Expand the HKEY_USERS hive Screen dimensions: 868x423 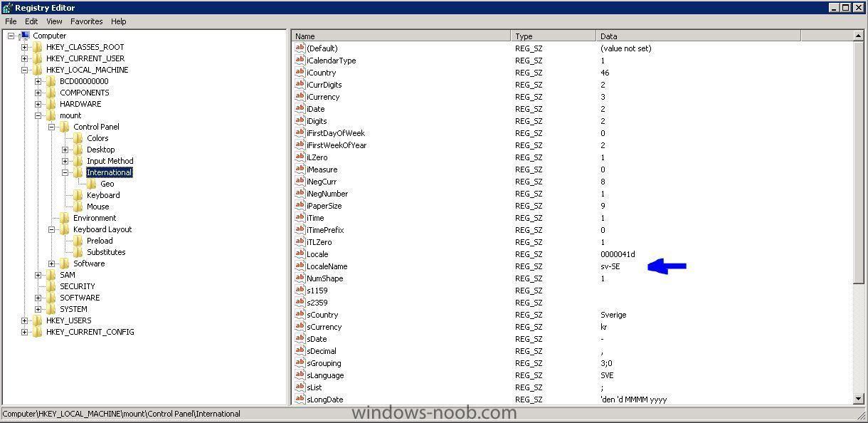pyautogui.click(x=24, y=320)
